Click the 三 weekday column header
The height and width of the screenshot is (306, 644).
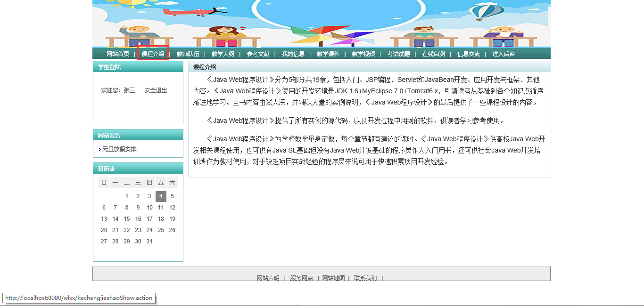point(138,183)
